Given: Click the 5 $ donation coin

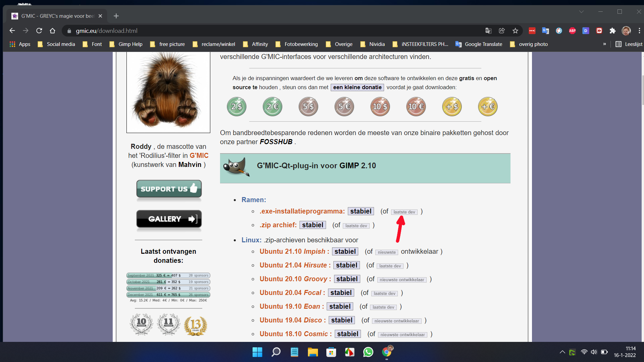Looking at the screenshot, I should 308,107.
